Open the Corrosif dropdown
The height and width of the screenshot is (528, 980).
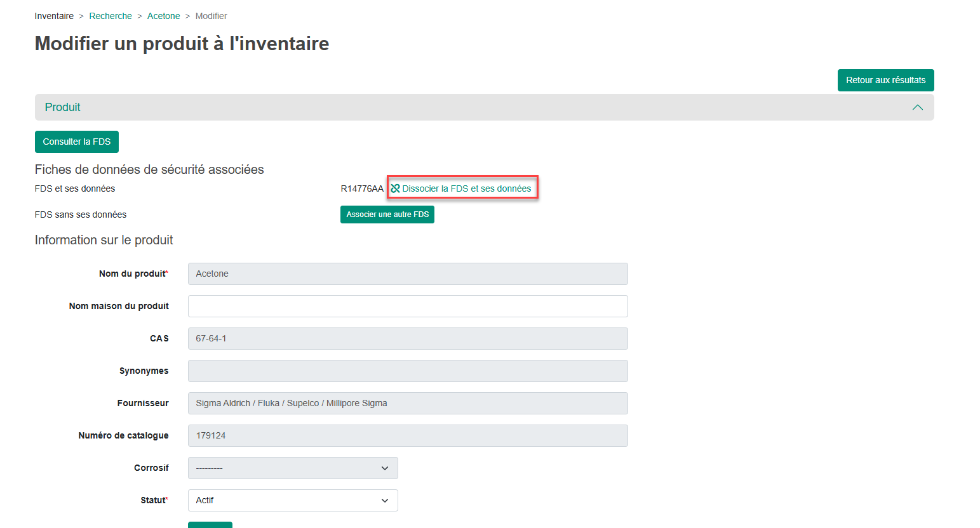[293, 468]
